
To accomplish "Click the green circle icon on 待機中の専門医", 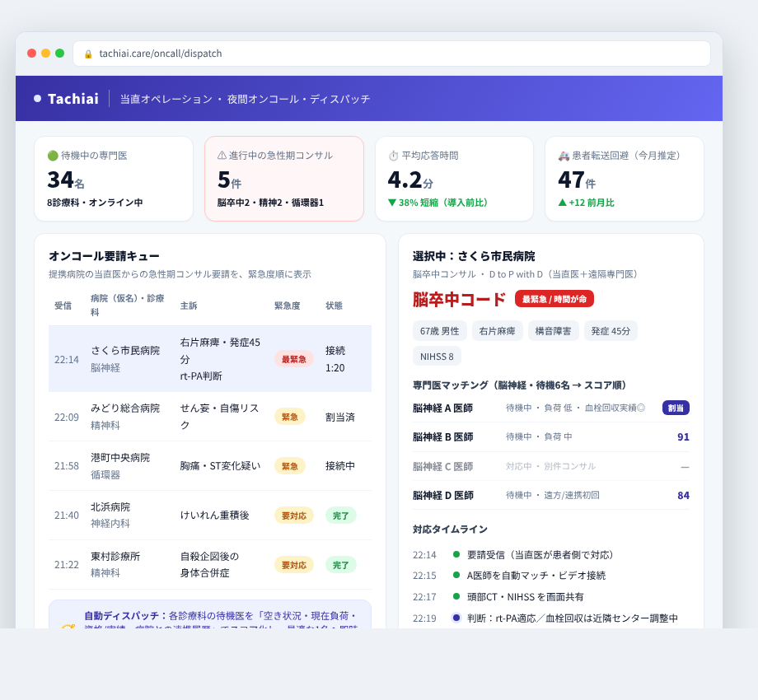I will pos(53,156).
